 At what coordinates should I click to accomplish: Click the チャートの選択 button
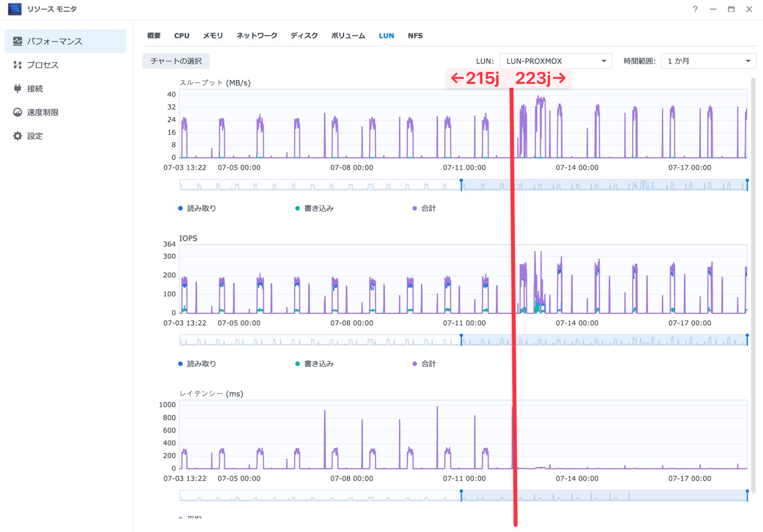coord(176,61)
